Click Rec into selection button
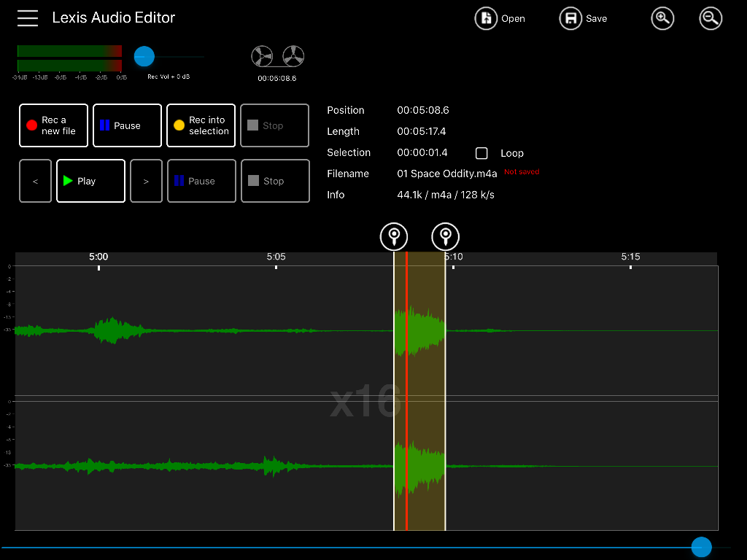The image size is (747, 560). [201, 125]
